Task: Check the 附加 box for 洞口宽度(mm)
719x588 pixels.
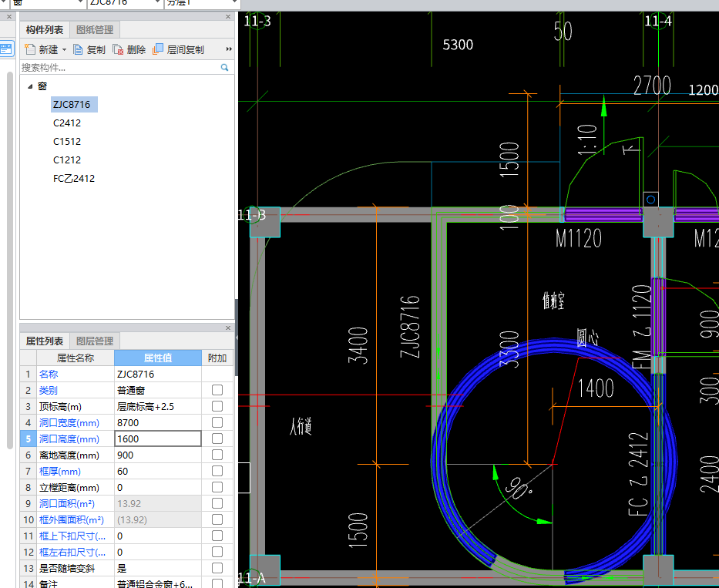Action: (x=217, y=422)
